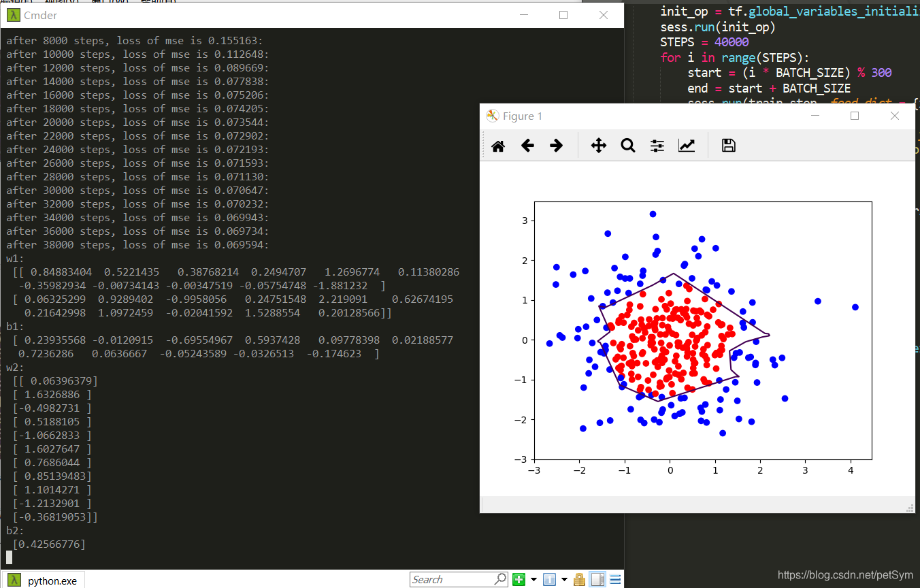Image resolution: width=920 pixels, height=588 pixels.
Task: Click 'for i in range(STEPS):' line
Action: [x=735, y=58]
